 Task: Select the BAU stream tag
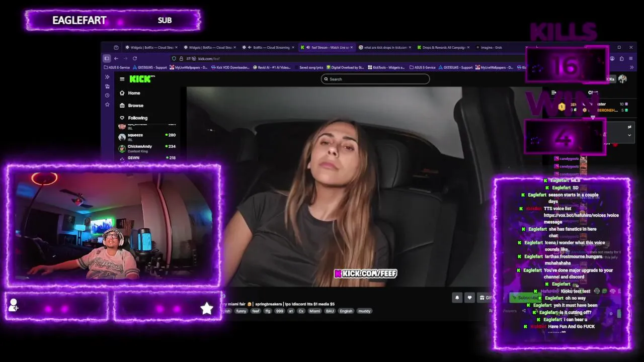click(330, 311)
